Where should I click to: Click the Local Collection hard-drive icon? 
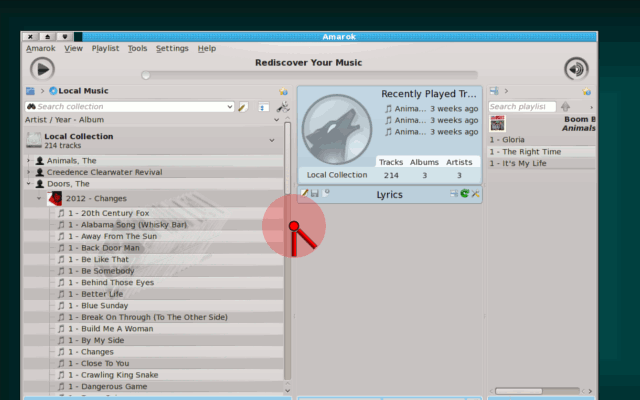[x=34, y=140]
